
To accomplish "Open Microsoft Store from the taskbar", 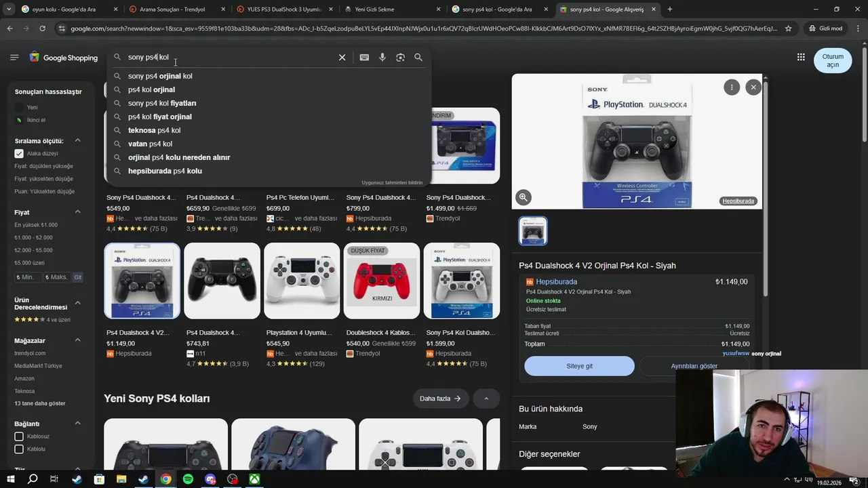I will (x=99, y=479).
